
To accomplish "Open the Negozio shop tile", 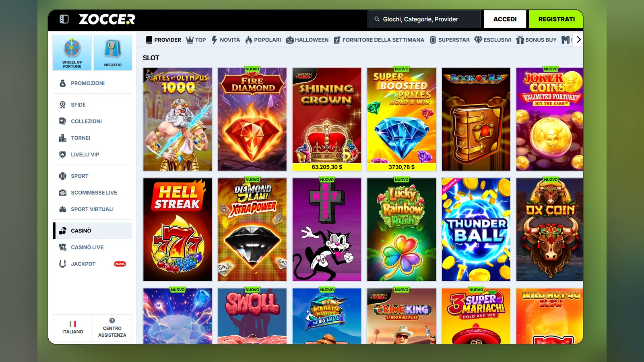I will [x=113, y=52].
